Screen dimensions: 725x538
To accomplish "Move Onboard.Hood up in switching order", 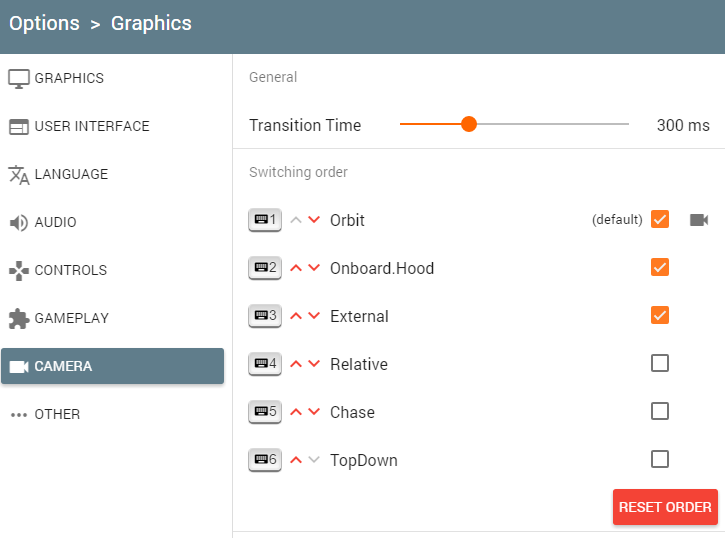I will click(296, 268).
